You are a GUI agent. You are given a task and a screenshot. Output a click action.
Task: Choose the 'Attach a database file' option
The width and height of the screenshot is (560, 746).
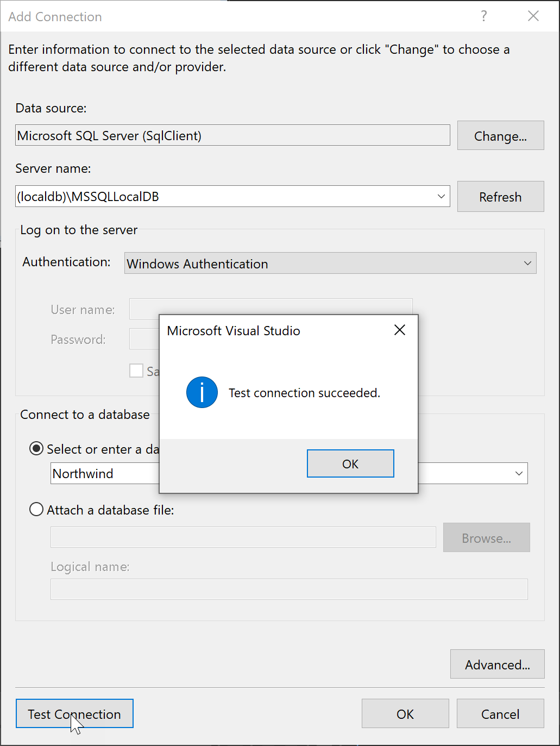tap(36, 509)
